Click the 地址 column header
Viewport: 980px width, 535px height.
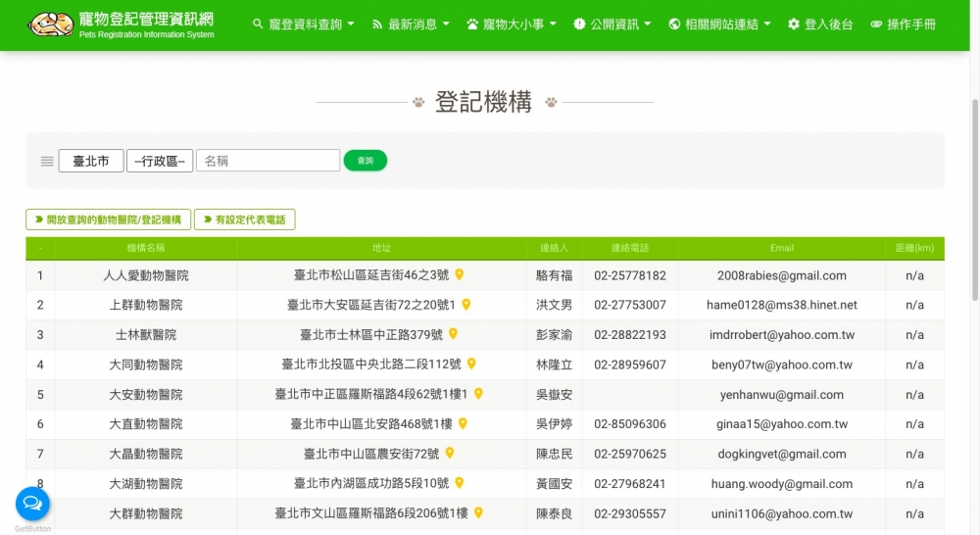pos(381,248)
